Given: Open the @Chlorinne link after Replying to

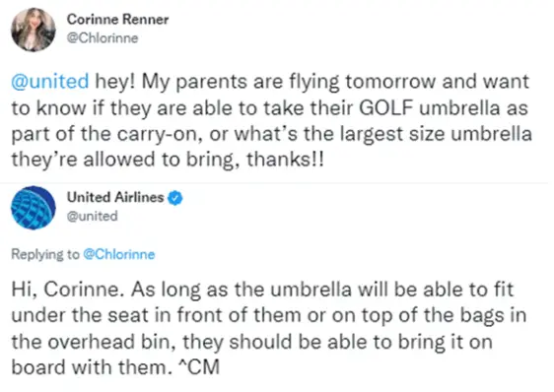Looking at the screenshot, I should 118,255.
